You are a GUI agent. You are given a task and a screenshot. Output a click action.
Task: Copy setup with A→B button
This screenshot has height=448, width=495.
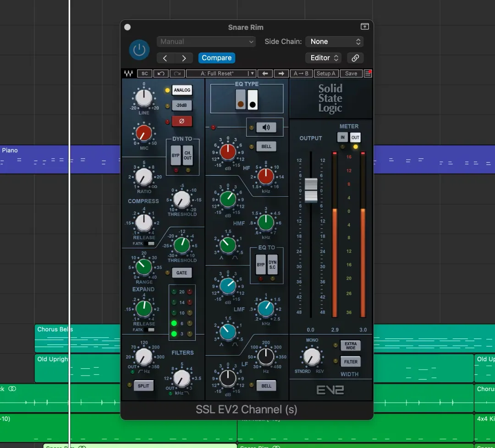301,74
